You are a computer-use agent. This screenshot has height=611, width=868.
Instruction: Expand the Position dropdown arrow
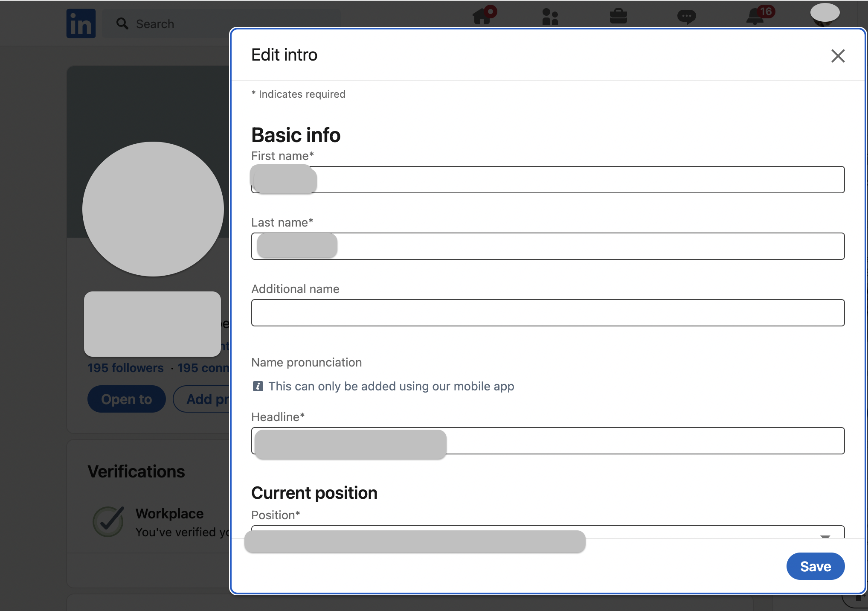tap(825, 536)
